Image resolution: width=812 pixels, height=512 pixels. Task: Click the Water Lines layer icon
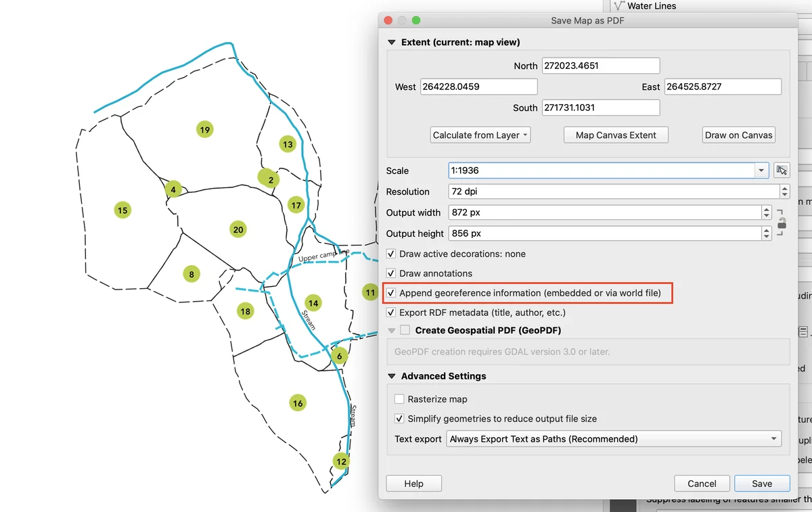(618, 5)
